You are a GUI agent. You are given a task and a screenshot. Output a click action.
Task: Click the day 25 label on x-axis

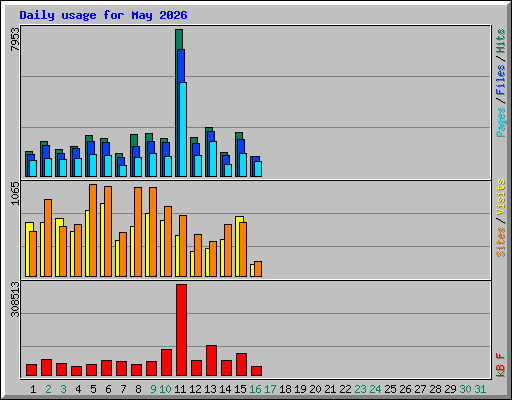point(390,389)
